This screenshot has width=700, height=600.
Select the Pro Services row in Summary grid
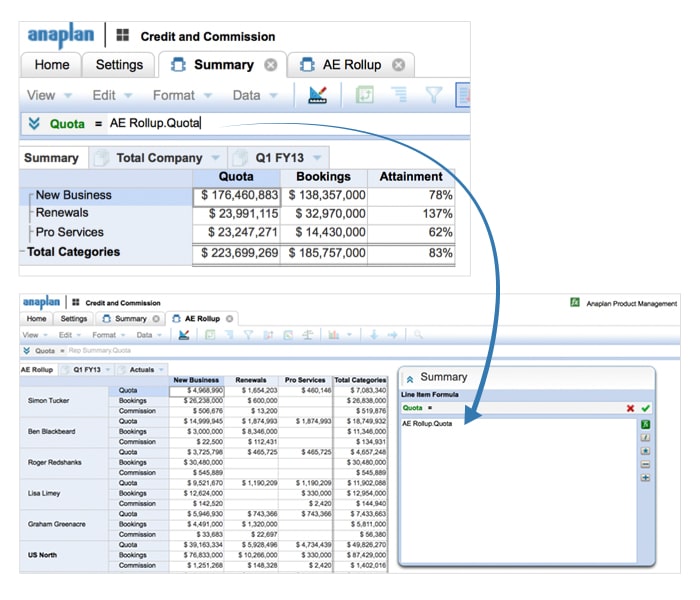70,232
